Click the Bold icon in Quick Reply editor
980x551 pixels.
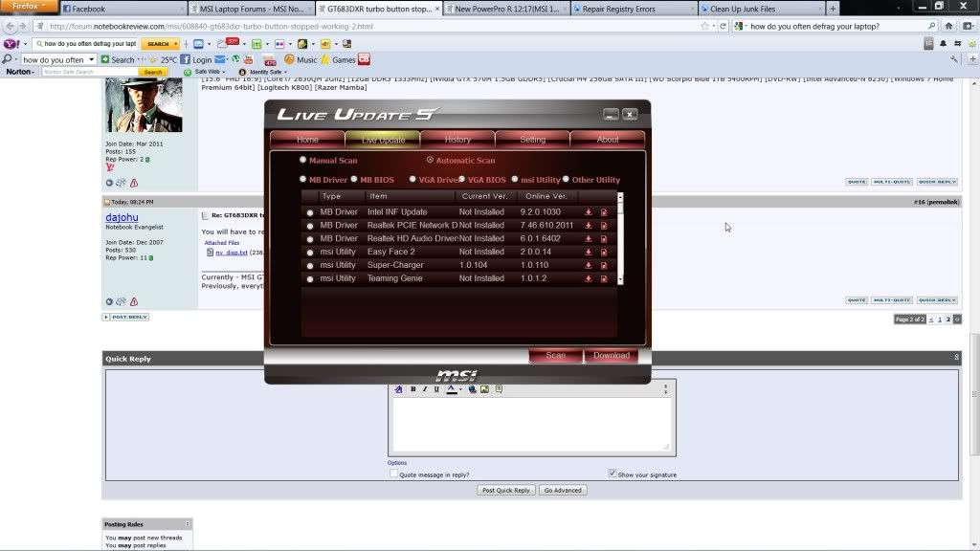click(413, 389)
